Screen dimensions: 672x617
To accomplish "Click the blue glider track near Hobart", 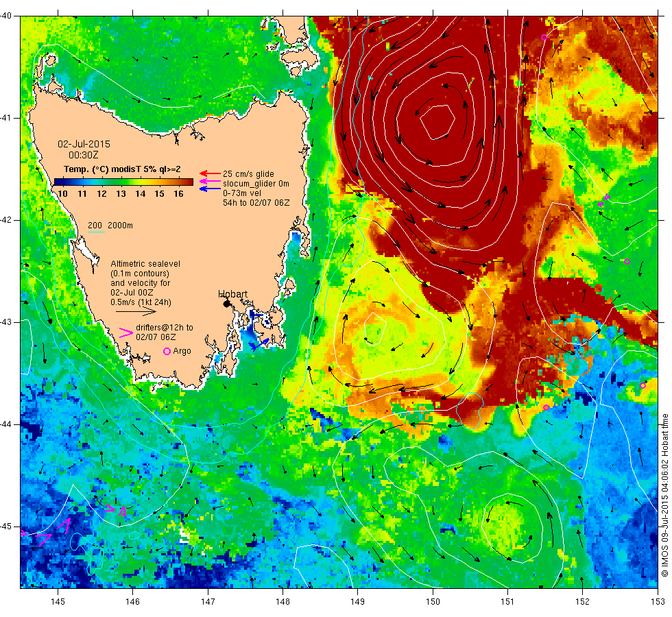I will pyautogui.click(x=259, y=343).
